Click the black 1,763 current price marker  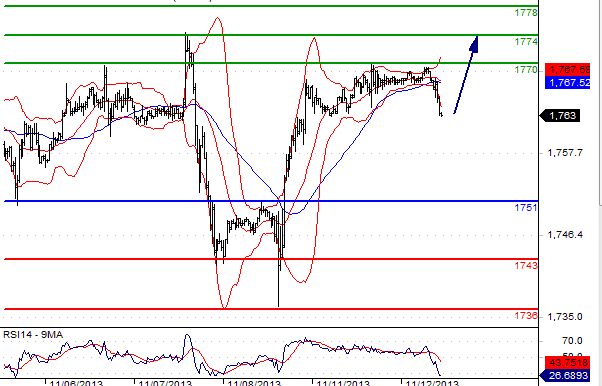(x=560, y=116)
